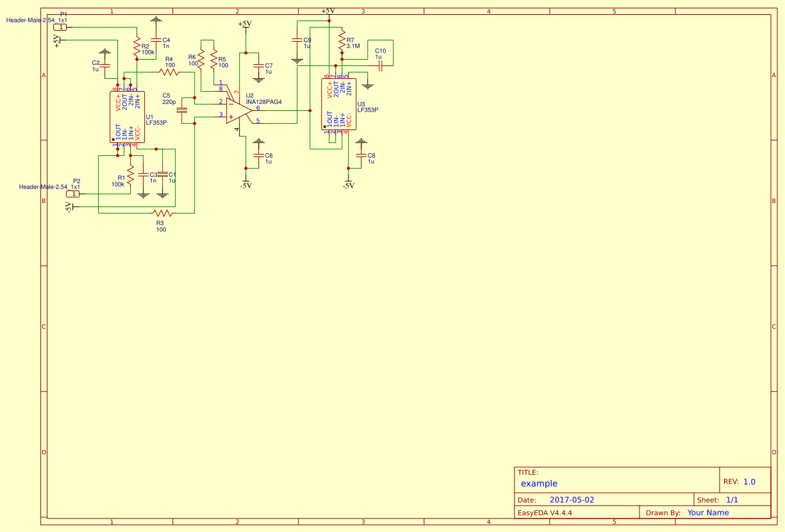
Task: Click the EasyEDA V4.4.4 text
Action: (545, 513)
